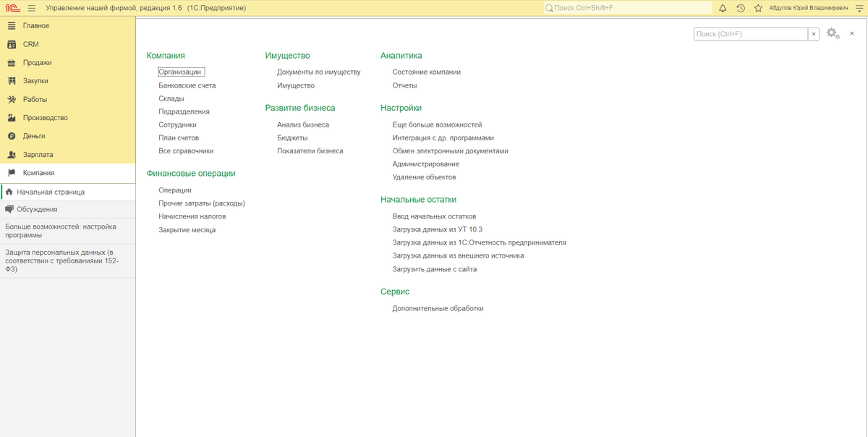Click the Продажи cart icon

[11, 62]
